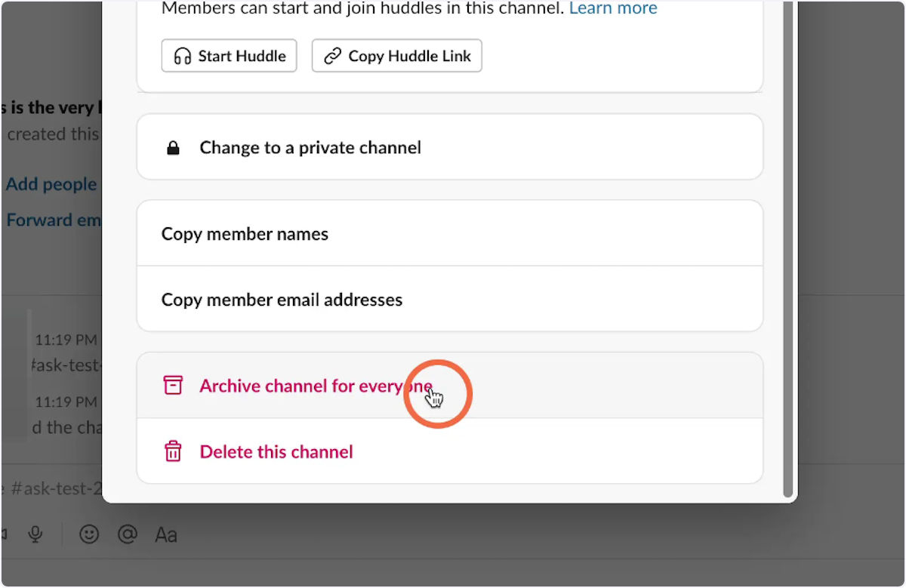The width and height of the screenshot is (906, 588).
Task: Click the archive box icon
Action: (173, 385)
